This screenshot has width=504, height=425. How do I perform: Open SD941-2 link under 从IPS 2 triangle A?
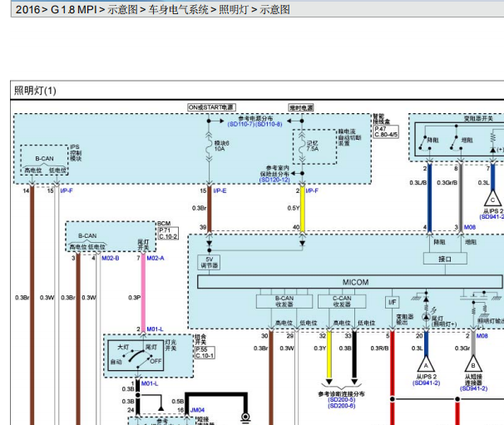click(426, 383)
